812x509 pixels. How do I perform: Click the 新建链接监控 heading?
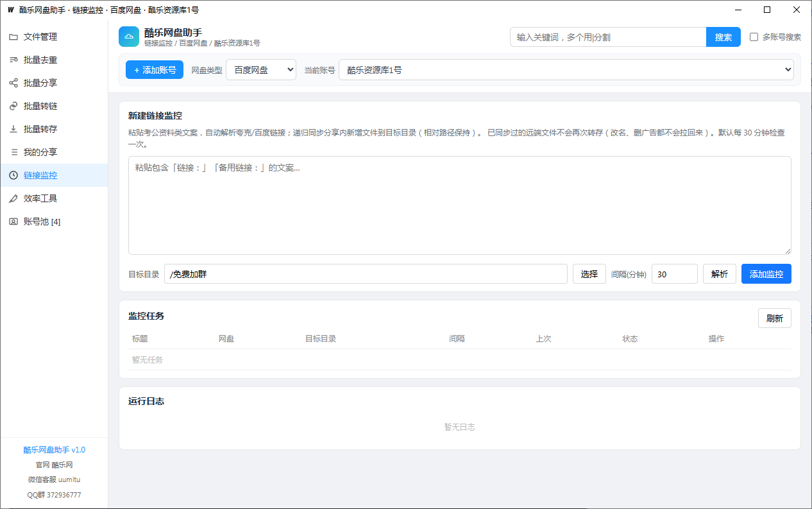click(x=155, y=116)
